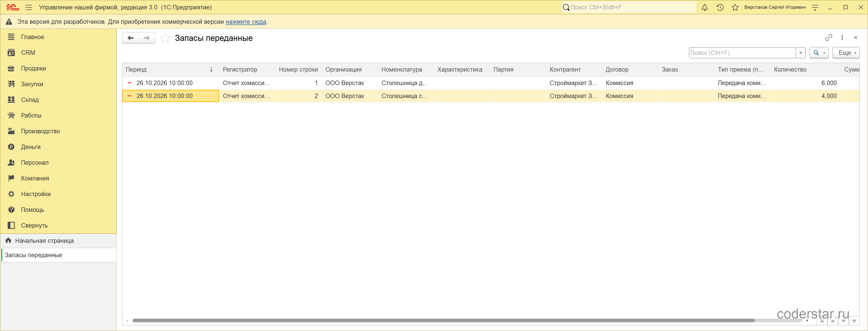The image size is (868, 331).
Task: Click the Количество column header
Action: point(805,69)
